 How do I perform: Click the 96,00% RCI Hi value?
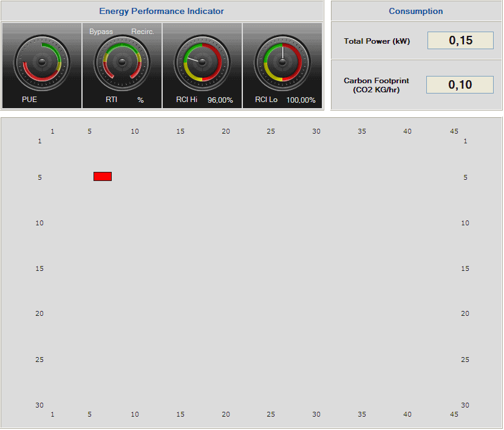point(220,100)
